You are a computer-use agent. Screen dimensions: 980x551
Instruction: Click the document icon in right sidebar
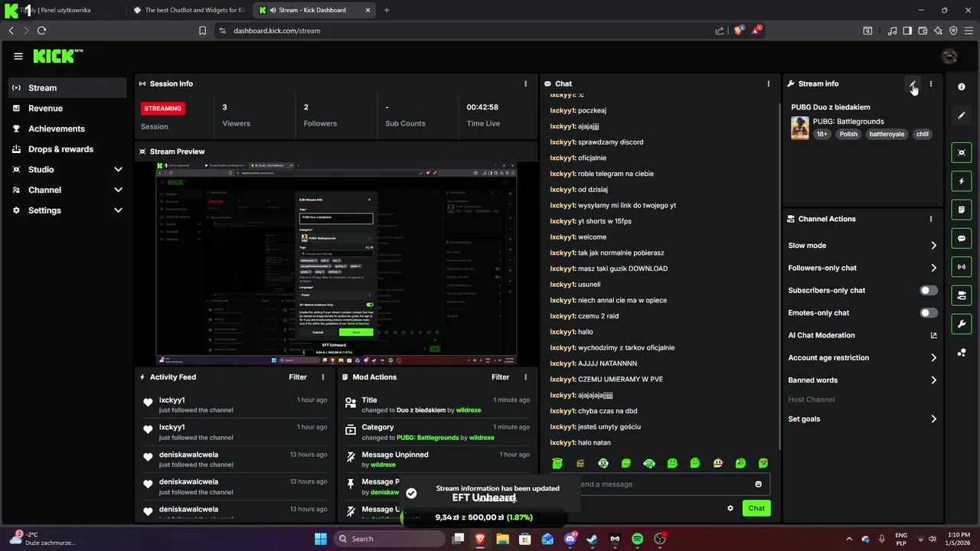pos(962,210)
